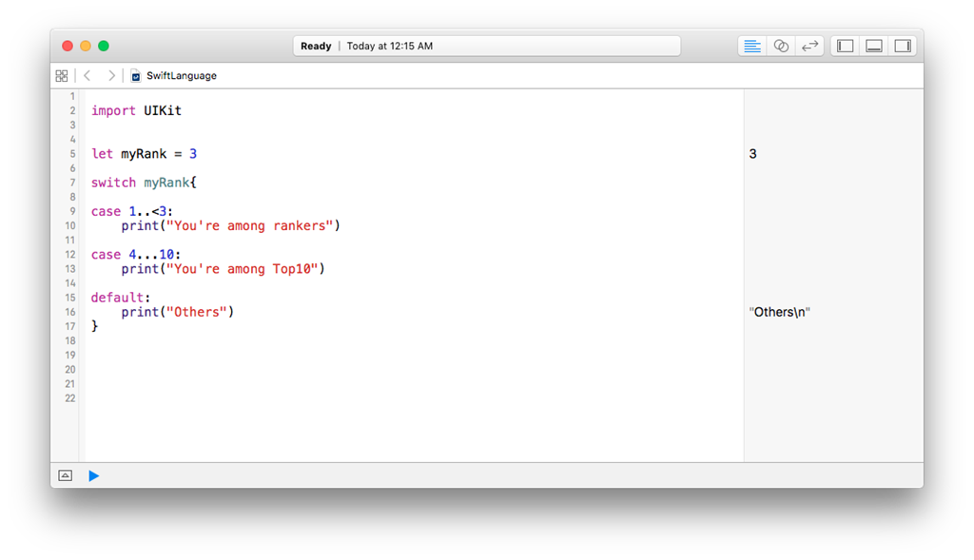Click the line number 12 in the gutter
This screenshot has height=560, width=974.
70,255
